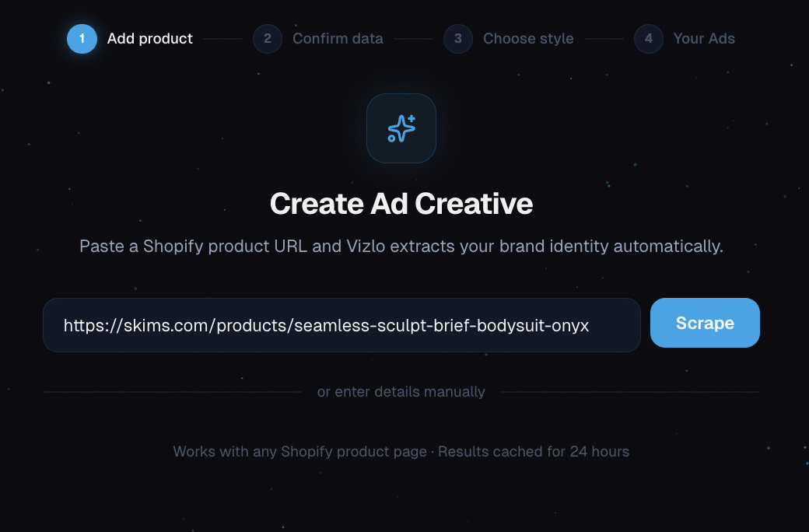Image resolution: width=809 pixels, height=532 pixels.
Task: Click connector line between Confirm data and step 3
Action: [x=413, y=39]
